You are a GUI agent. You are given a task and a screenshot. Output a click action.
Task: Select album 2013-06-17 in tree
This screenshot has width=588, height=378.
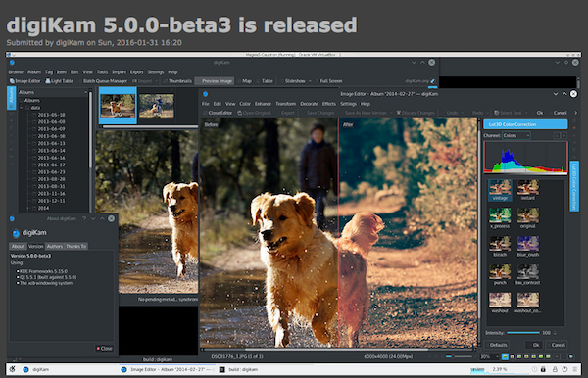click(51, 165)
